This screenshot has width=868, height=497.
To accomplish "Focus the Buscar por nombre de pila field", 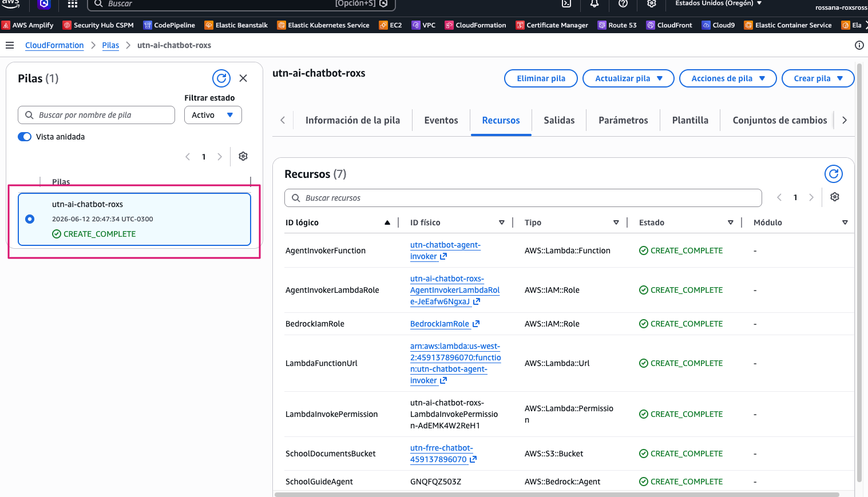I will [x=96, y=115].
